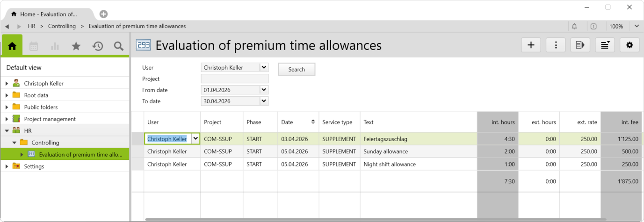Viewport: 644px width, 222px height.
Task: Click Controlling in the breadcrumb path
Action: tap(62, 26)
